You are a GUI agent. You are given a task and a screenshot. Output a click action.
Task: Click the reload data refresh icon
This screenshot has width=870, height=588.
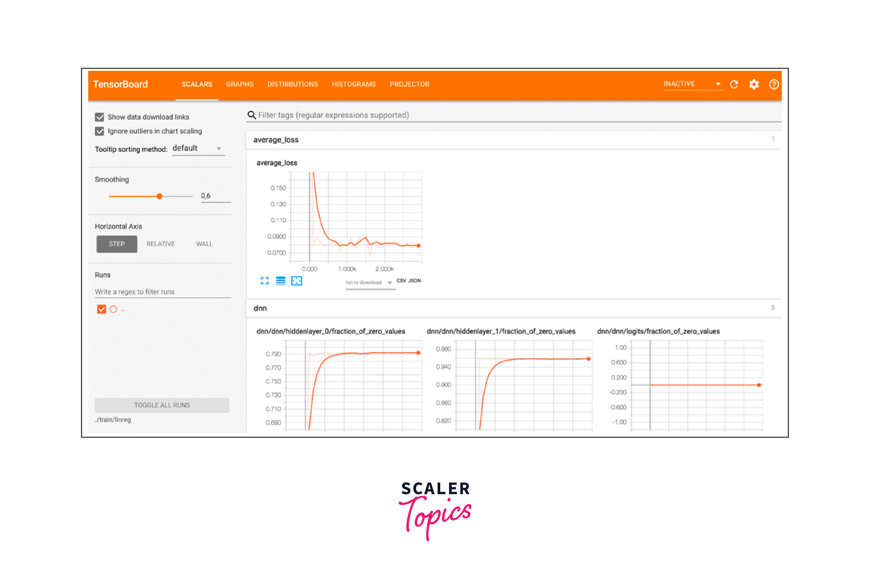tap(734, 84)
